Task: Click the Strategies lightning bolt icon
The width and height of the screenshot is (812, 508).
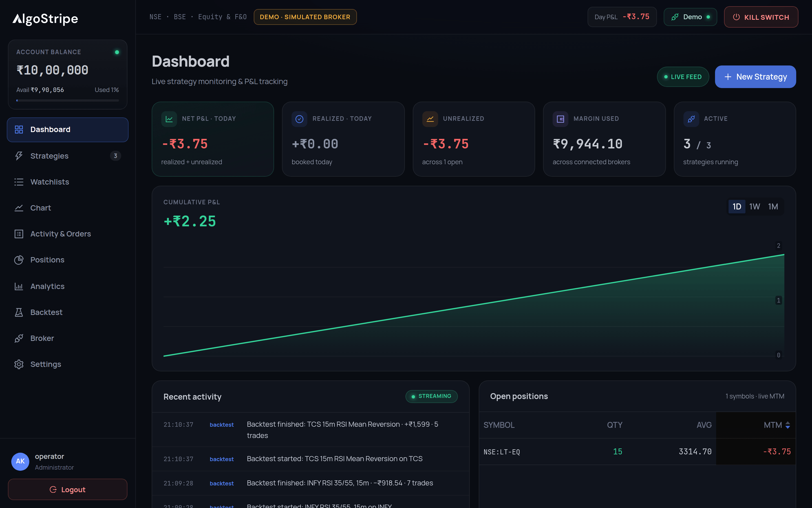Action: pos(19,156)
